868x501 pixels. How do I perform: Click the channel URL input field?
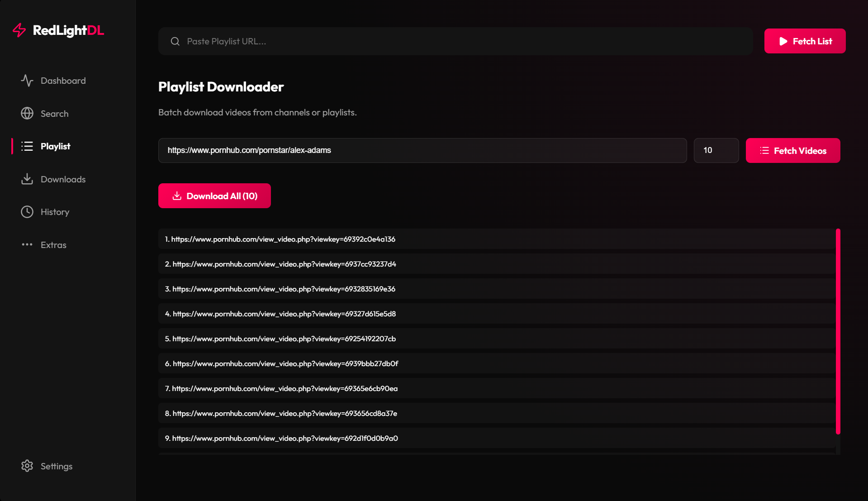point(422,150)
